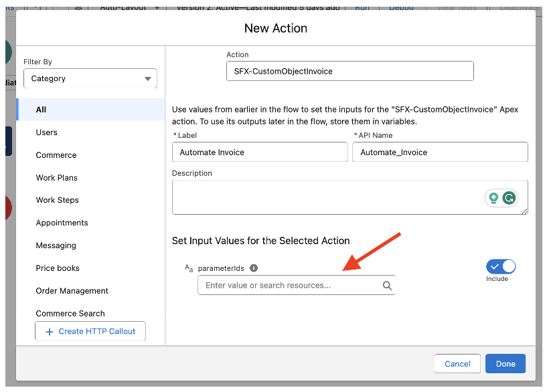
Task: Click inside the Description text area
Action: coord(328,197)
